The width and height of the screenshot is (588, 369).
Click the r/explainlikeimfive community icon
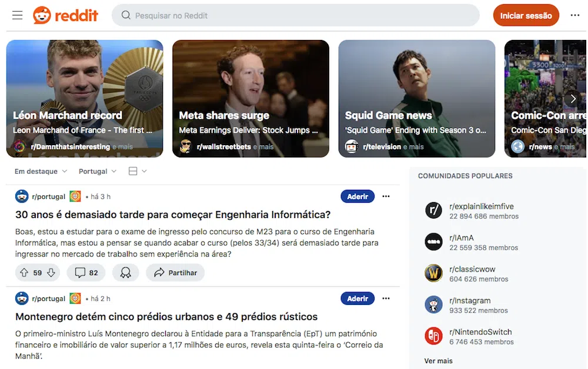click(433, 210)
